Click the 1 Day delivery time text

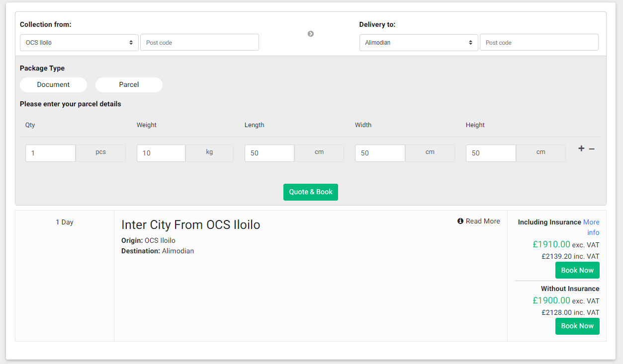(x=65, y=222)
